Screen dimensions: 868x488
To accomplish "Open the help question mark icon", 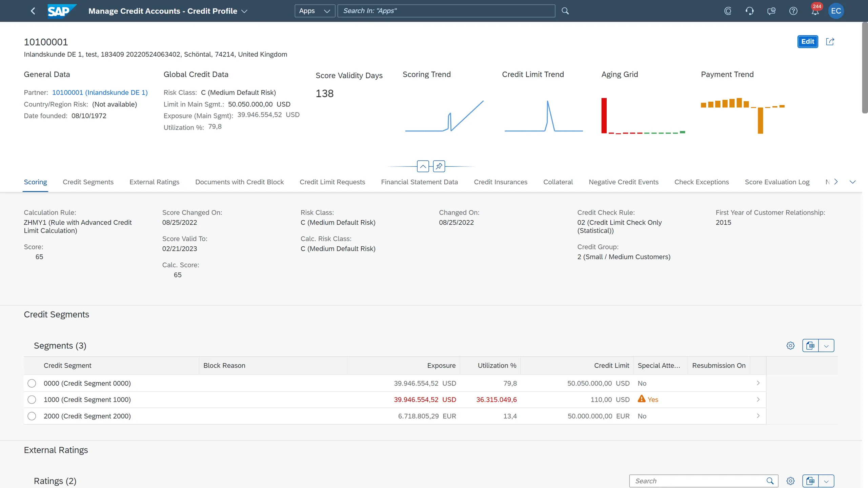I will coord(793,11).
